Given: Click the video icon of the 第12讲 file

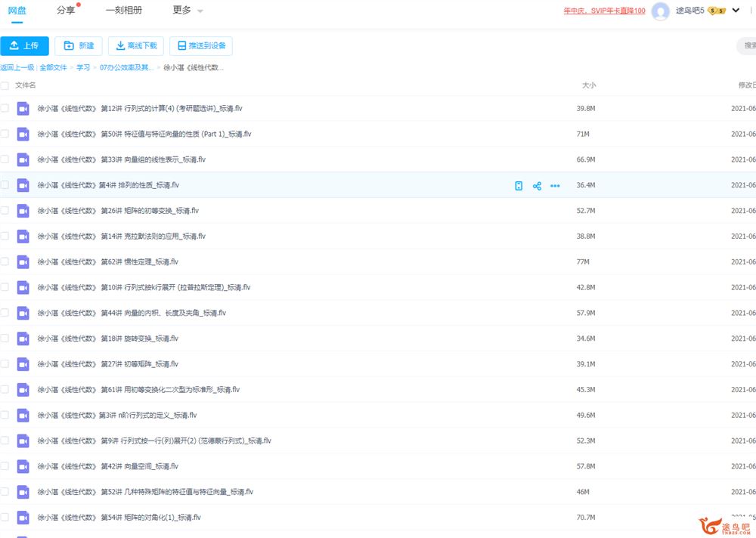Looking at the screenshot, I should coord(23,109).
